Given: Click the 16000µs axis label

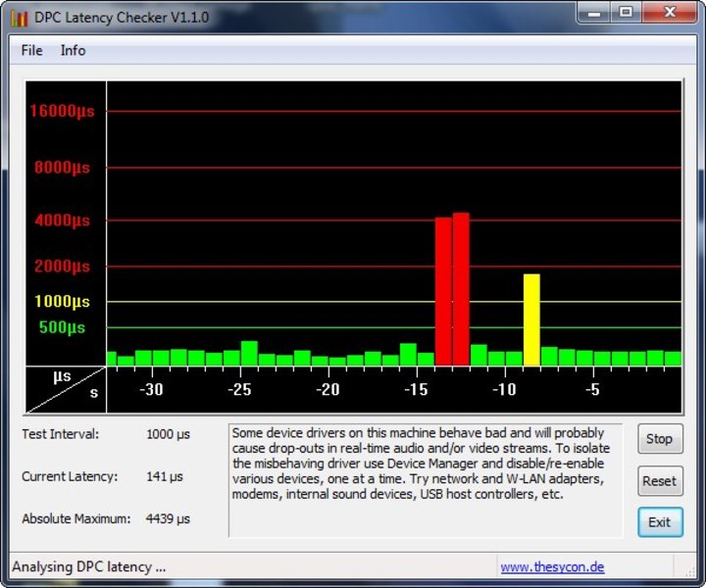Looking at the screenshot, I should [62, 111].
